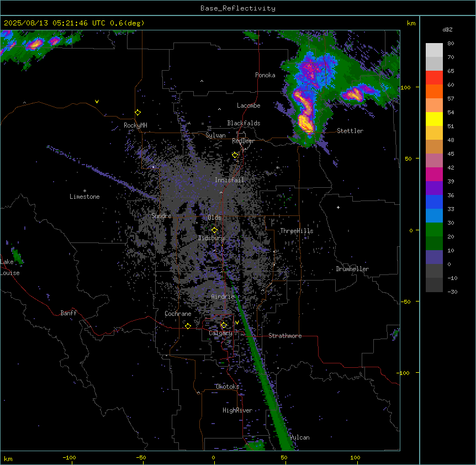Viewport: 476px width, 465px height.
Task: Click the Base_Reflectivity title
Action: [238, 8]
